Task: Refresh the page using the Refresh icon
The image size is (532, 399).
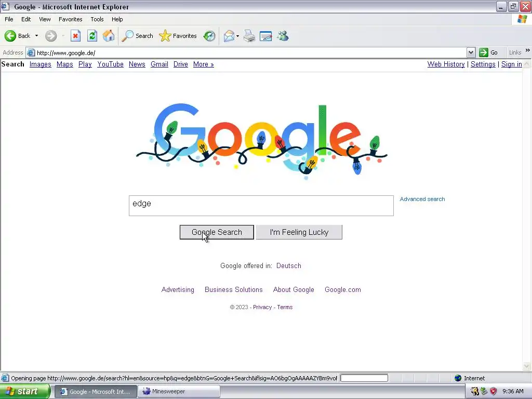Action: pyautogui.click(x=92, y=36)
